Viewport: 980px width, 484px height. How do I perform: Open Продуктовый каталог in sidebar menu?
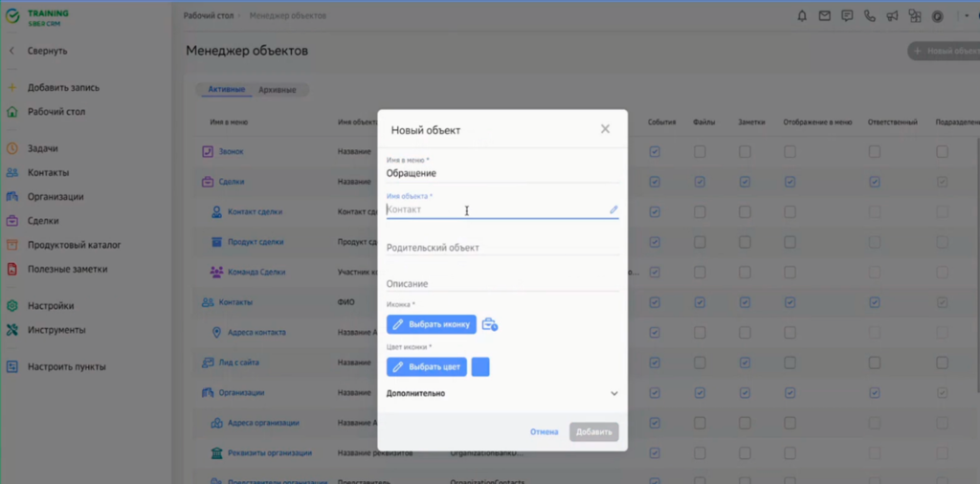pyautogui.click(x=75, y=245)
